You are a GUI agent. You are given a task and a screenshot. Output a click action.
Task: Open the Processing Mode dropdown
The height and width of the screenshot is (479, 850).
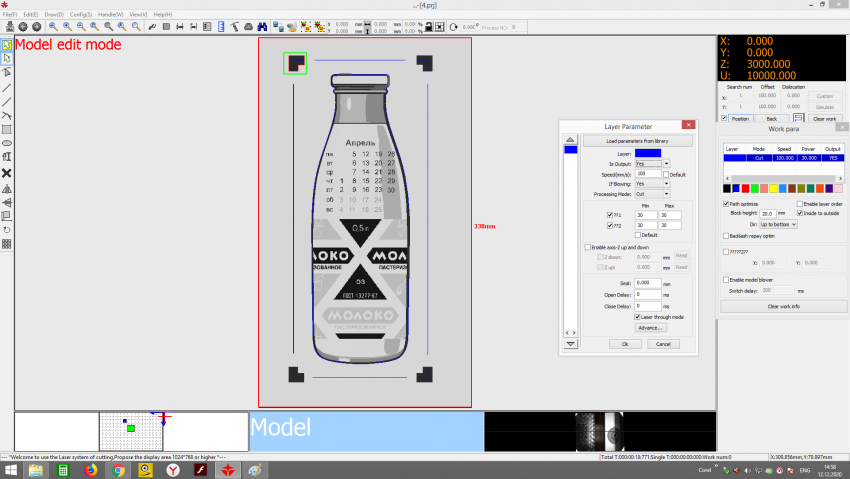click(x=666, y=194)
